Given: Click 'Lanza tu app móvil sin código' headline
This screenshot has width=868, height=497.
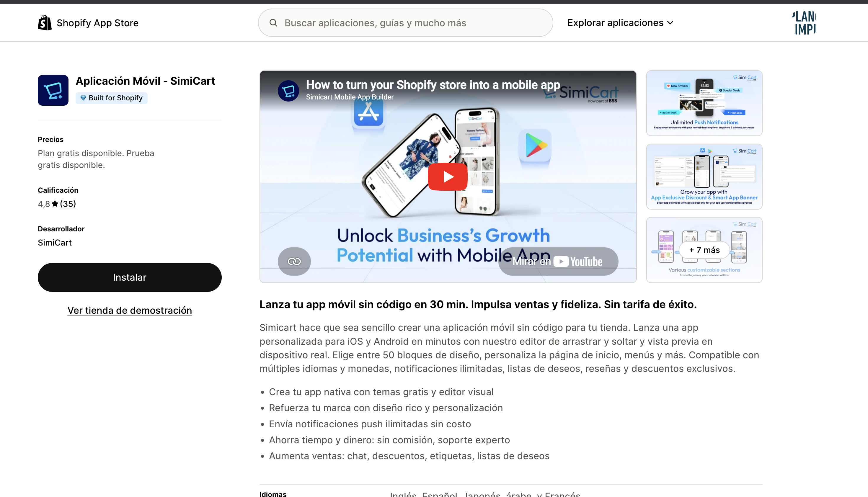Looking at the screenshot, I should [x=478, y=305].
